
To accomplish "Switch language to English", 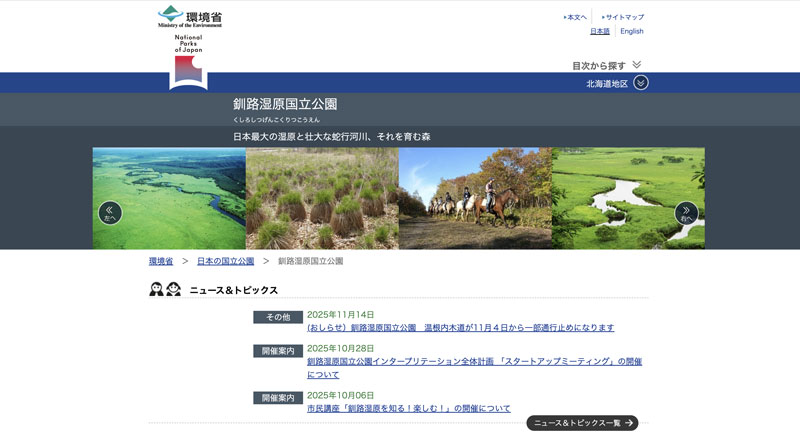I will [632, 31].
